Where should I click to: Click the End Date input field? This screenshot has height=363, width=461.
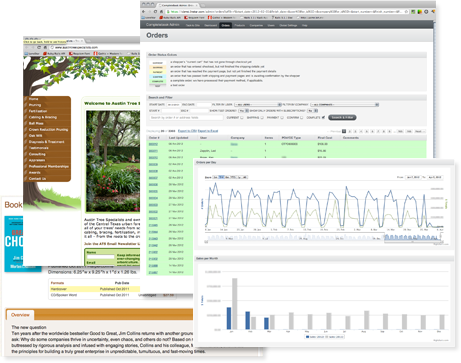(x=204, y=105)
